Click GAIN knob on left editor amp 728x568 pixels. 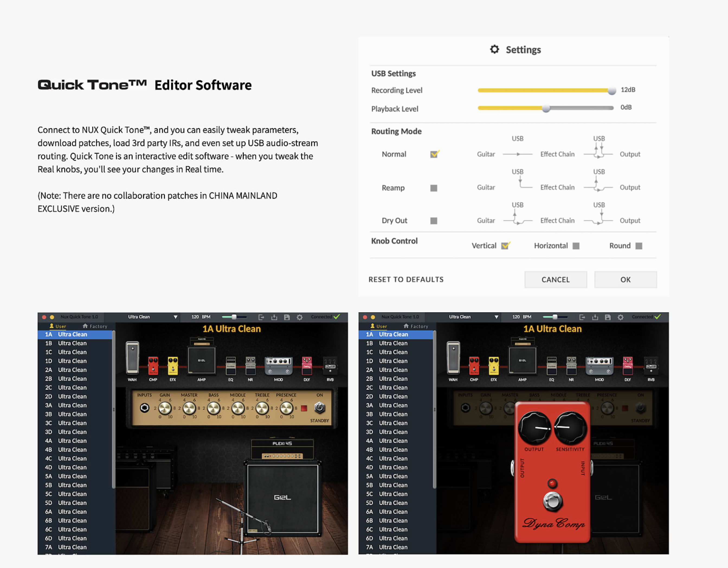[x=165, y=408]
